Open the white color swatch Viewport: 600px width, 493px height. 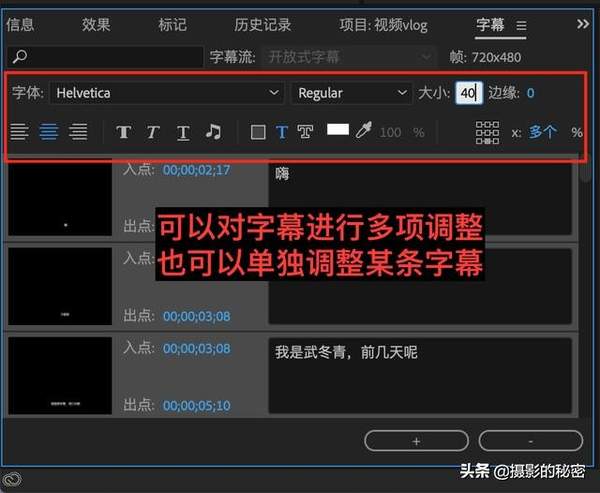tap(338, 129)
